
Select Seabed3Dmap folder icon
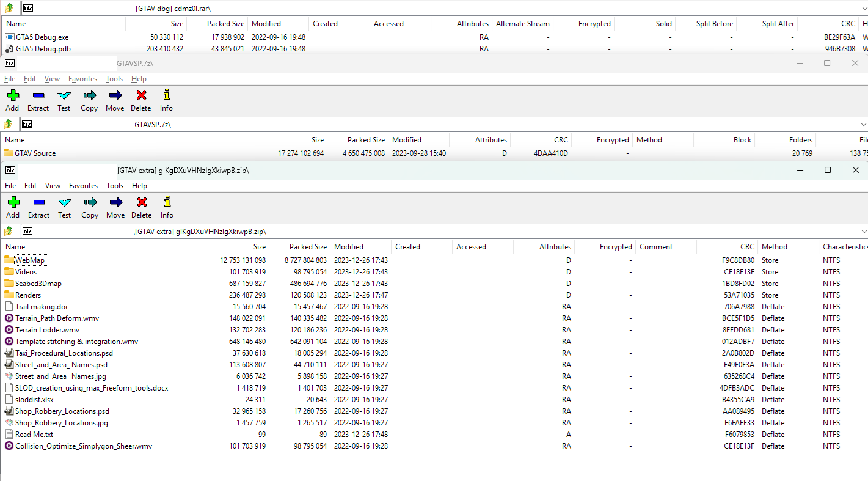(x=9, y=283)
